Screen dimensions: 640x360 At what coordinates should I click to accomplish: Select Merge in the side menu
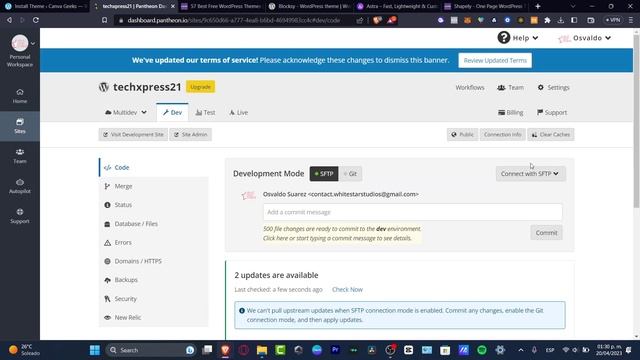pyautogui.click(x=153, y=186)
